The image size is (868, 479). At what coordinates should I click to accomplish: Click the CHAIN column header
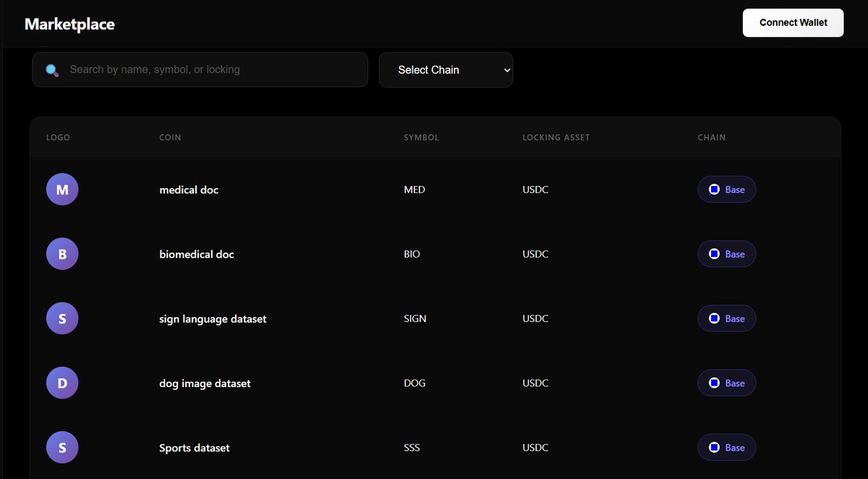point(712,137)
